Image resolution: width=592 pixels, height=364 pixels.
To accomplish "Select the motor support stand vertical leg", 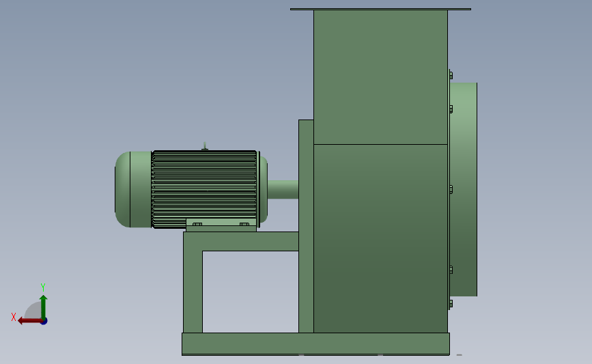I will [x=193, y=291].
